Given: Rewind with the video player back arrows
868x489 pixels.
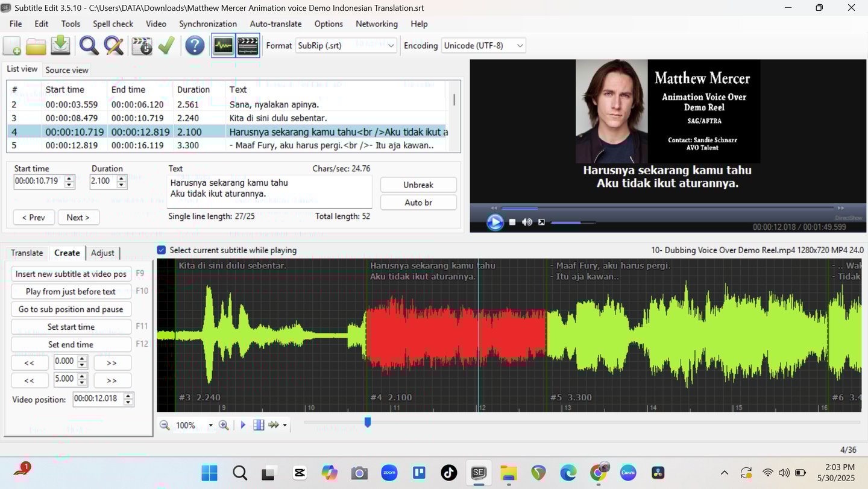Looking at the screenshot, I should tap(494, 208).
